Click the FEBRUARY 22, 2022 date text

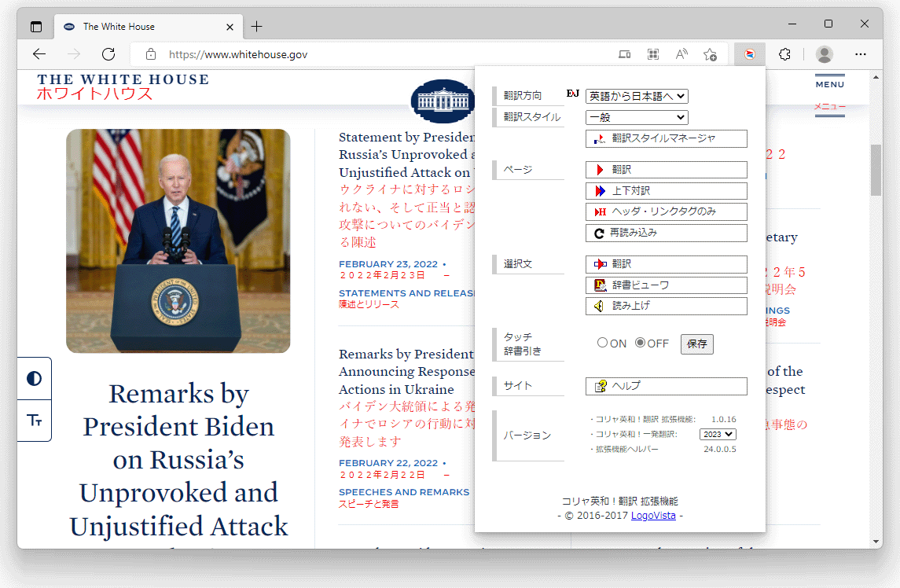coord(388,463)
